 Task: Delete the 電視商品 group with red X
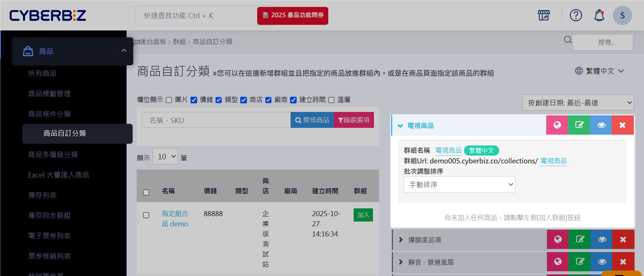(x=622, y=125)
